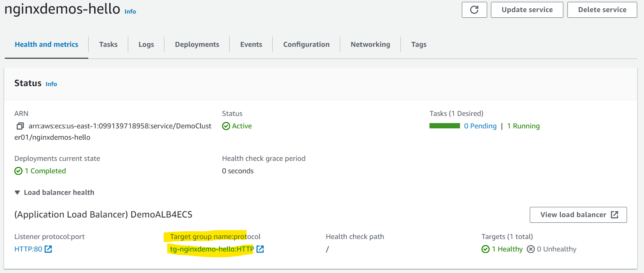Click the 1 Completed deployments link
The width and height of the screenshot is (644, 273).
click(x=45, y=171)
